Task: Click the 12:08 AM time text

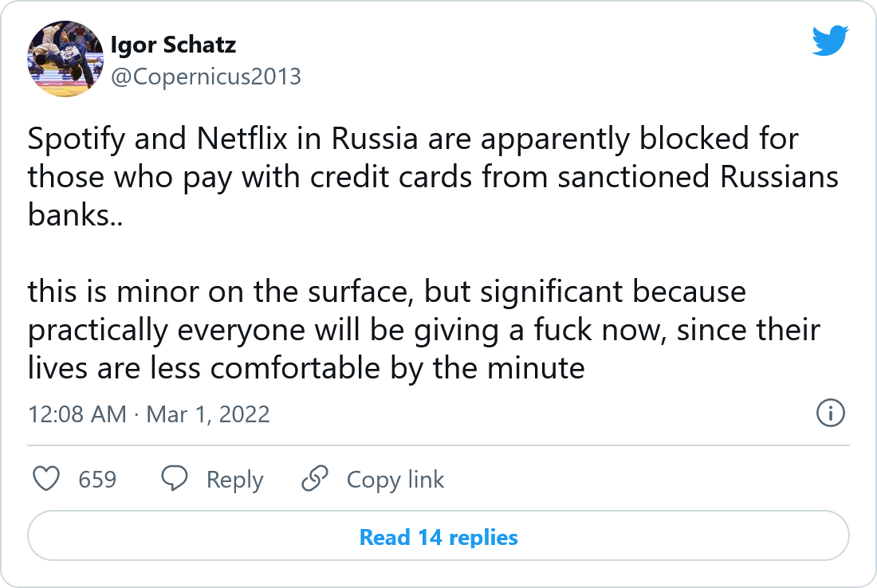Action: pyautogui.click(x=77, y=414)
